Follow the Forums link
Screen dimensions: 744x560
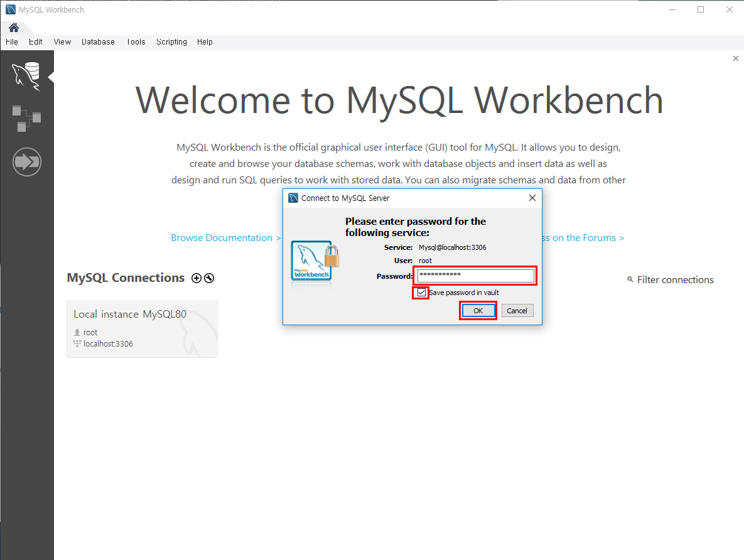(583, 238)
